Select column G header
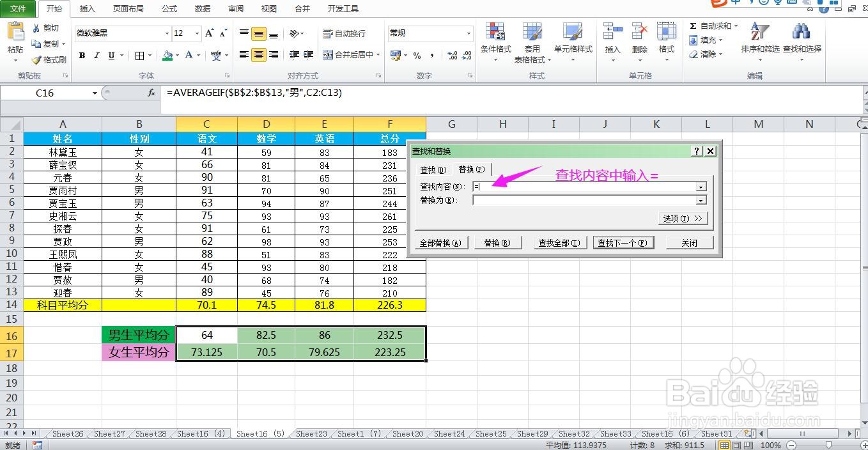 [451, 124]
